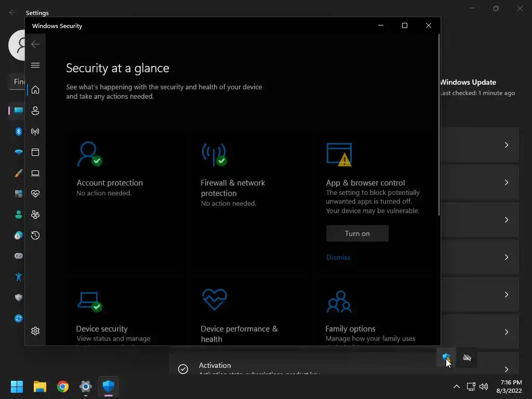This screenshot has height=399, width=532.
Task: Open the Family options heading
Action: [350, 329]
